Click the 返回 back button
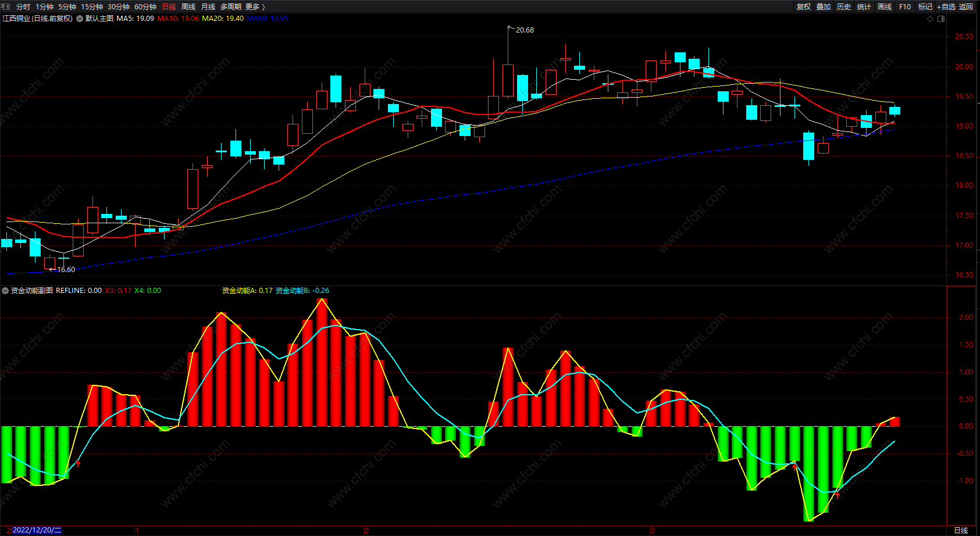 pos(966,7)
